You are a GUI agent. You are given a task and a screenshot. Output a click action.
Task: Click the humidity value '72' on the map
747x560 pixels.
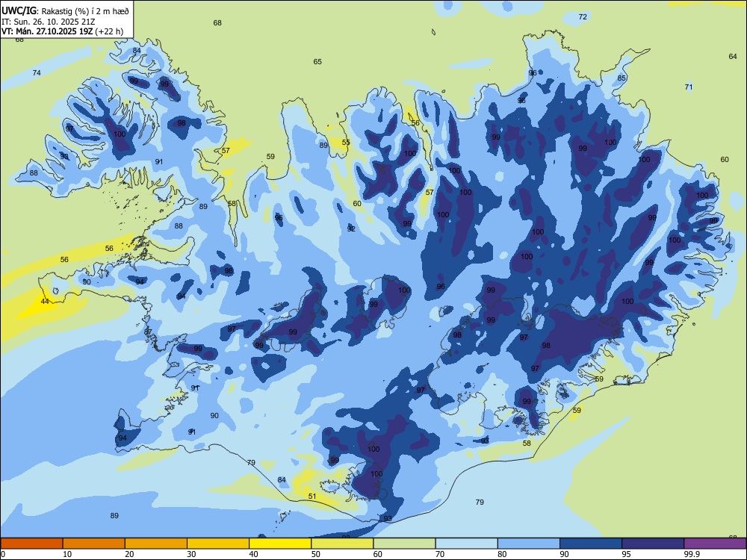pos(583,16)
